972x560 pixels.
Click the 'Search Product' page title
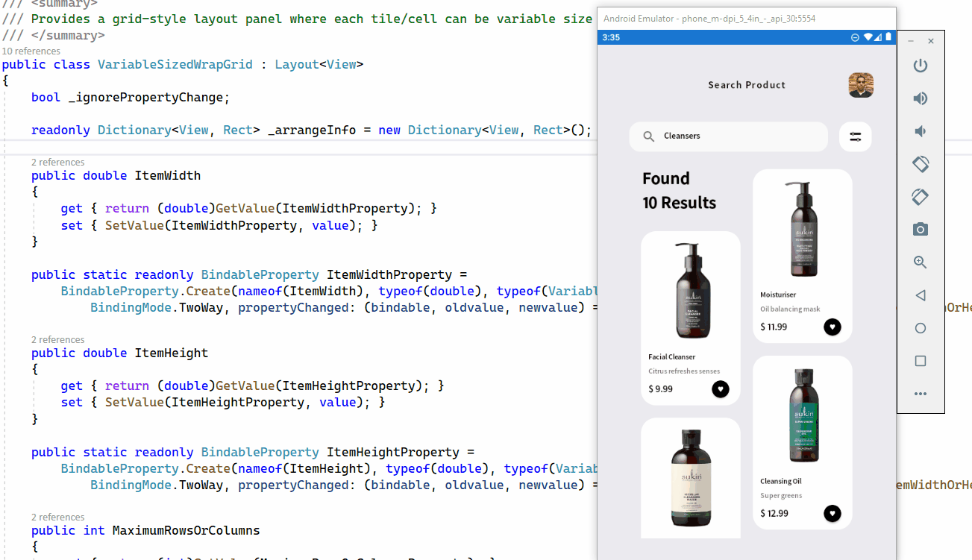747,85
